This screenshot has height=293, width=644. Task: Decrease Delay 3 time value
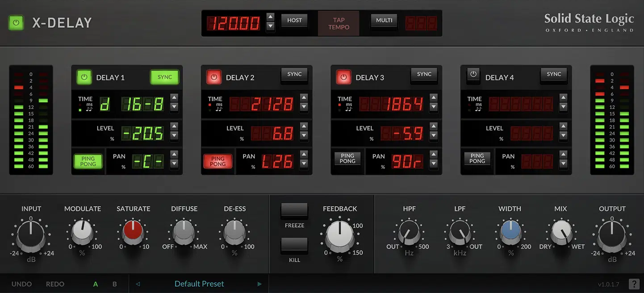(x=434, y=107)
